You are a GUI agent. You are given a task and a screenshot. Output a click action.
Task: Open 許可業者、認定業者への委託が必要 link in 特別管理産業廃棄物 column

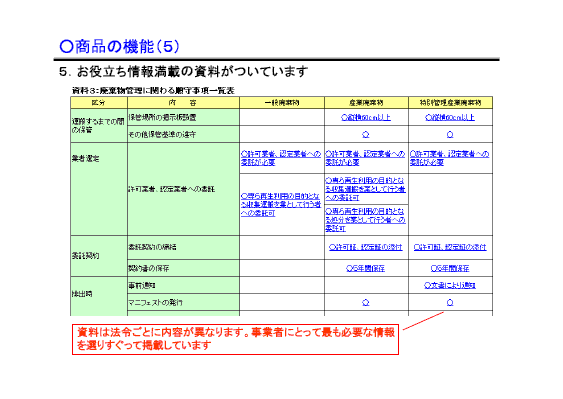coord(450,158)
